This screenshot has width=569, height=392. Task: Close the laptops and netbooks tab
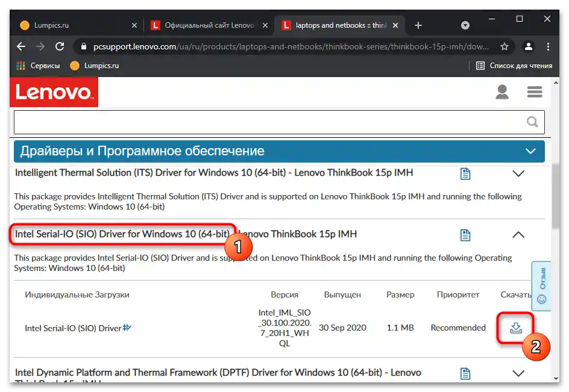tap(395, 25)
